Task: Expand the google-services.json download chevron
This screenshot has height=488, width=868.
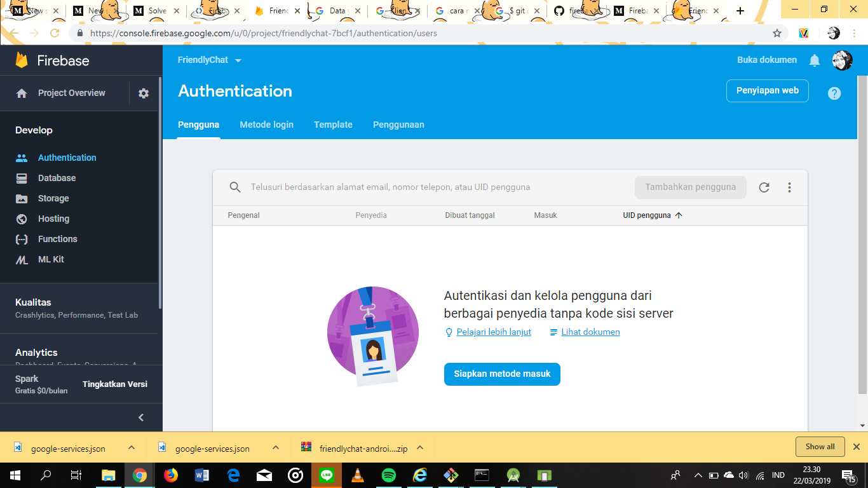Action: click(132, 447)
